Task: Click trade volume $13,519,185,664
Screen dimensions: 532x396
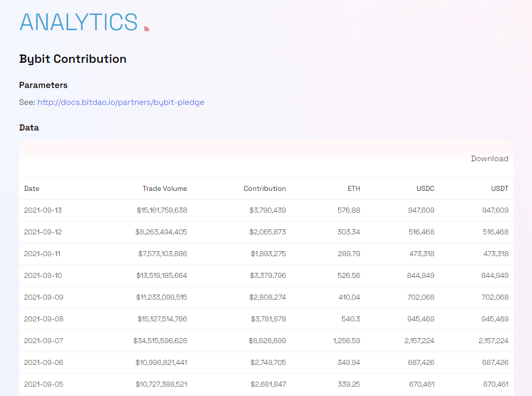Action: point(162,275)
